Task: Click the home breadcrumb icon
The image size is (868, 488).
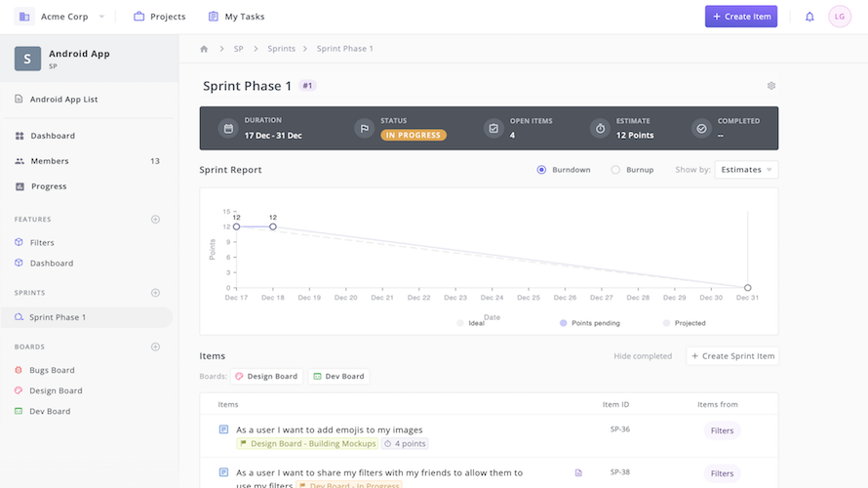Action: tap(204, 49)
